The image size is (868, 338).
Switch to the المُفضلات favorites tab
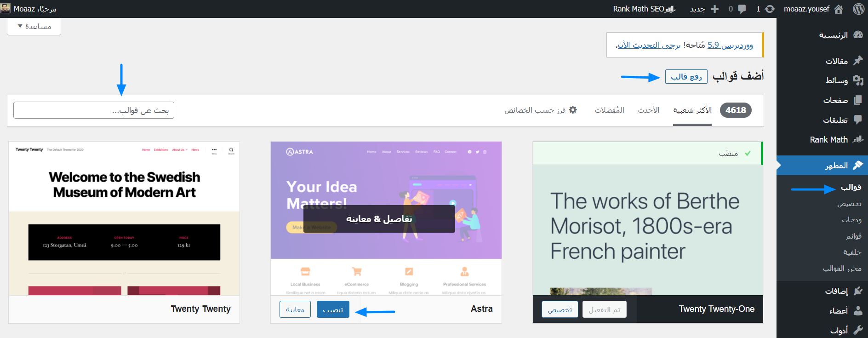point(610,110)
